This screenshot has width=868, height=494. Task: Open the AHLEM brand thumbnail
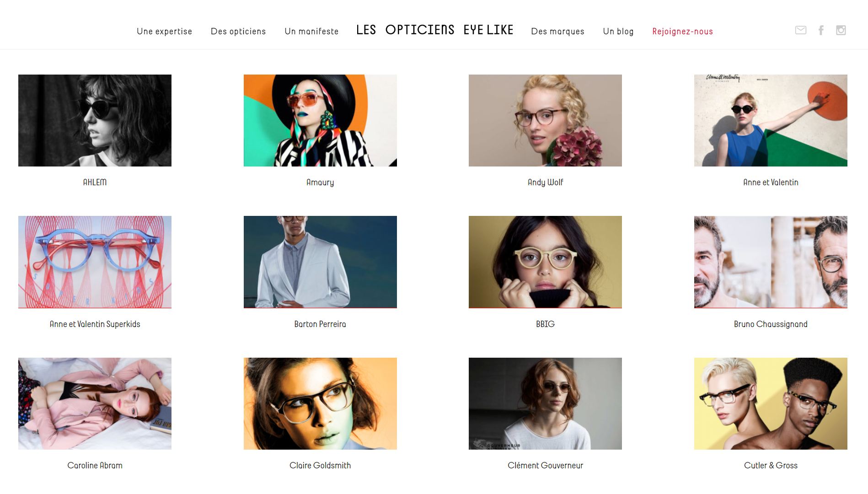[x=95, y=120]
